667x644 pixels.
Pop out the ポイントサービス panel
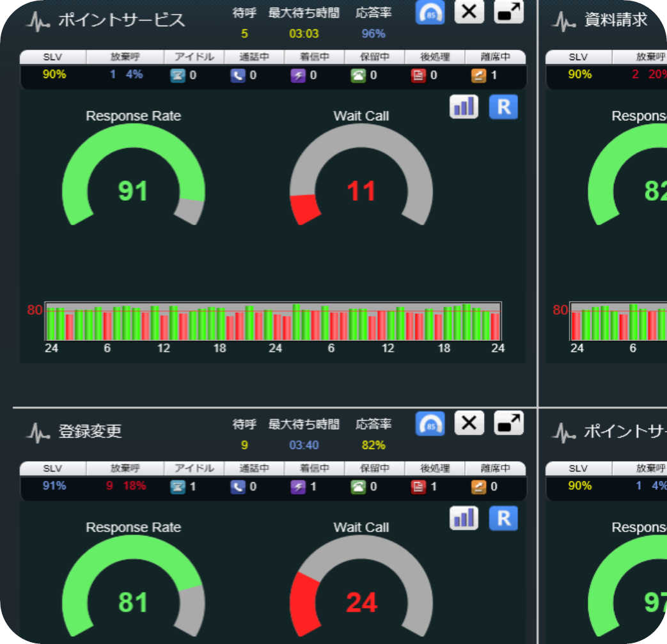(508, 12)
